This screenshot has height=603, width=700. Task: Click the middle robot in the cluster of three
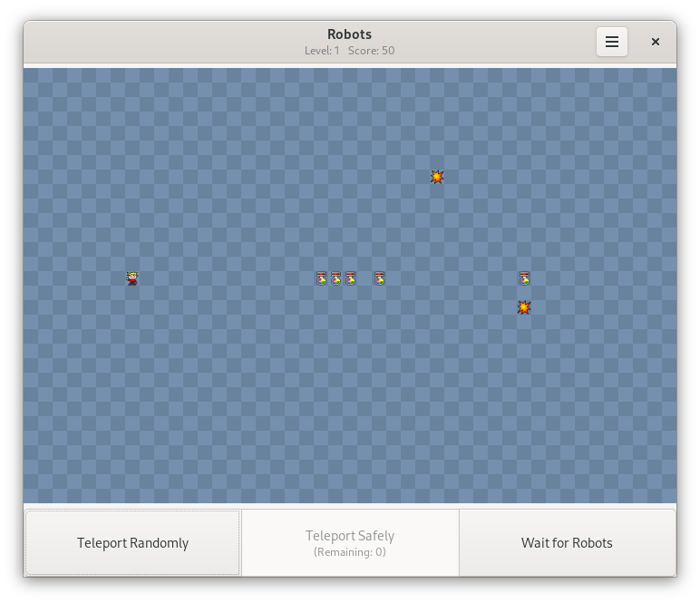335,278
